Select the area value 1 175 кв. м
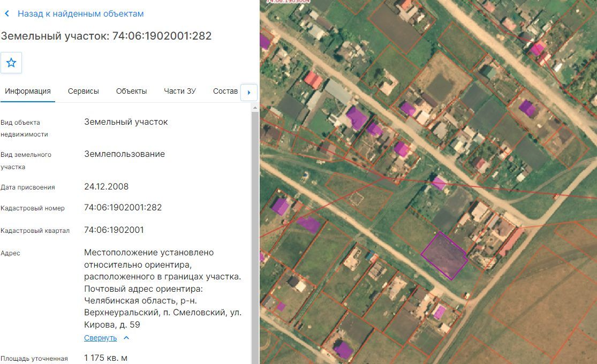597x364 pixels. click(106, 358)
